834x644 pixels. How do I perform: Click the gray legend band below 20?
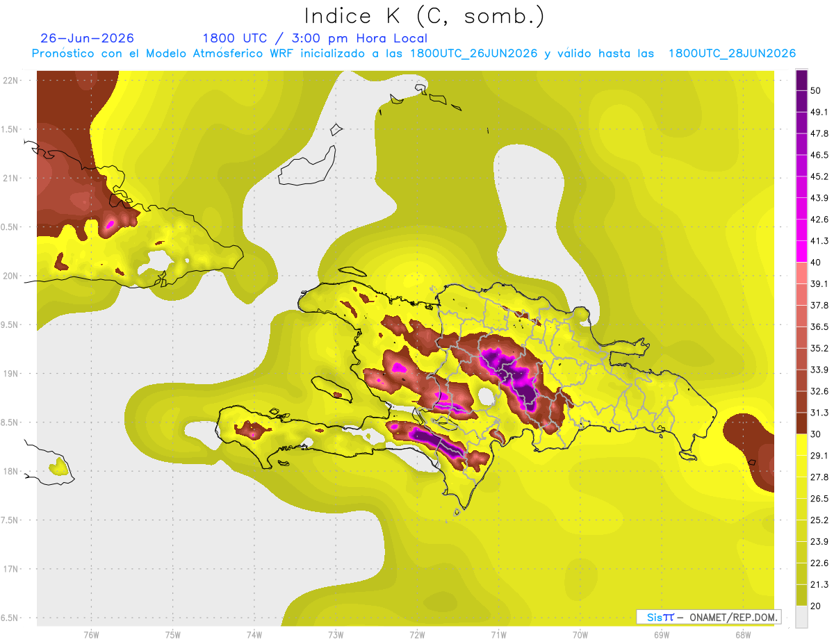pos(801,617)
